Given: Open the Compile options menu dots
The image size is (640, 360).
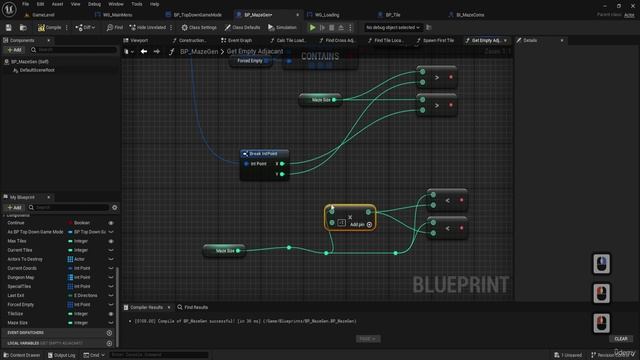Looking at the screenshot, I should point(67,27).
